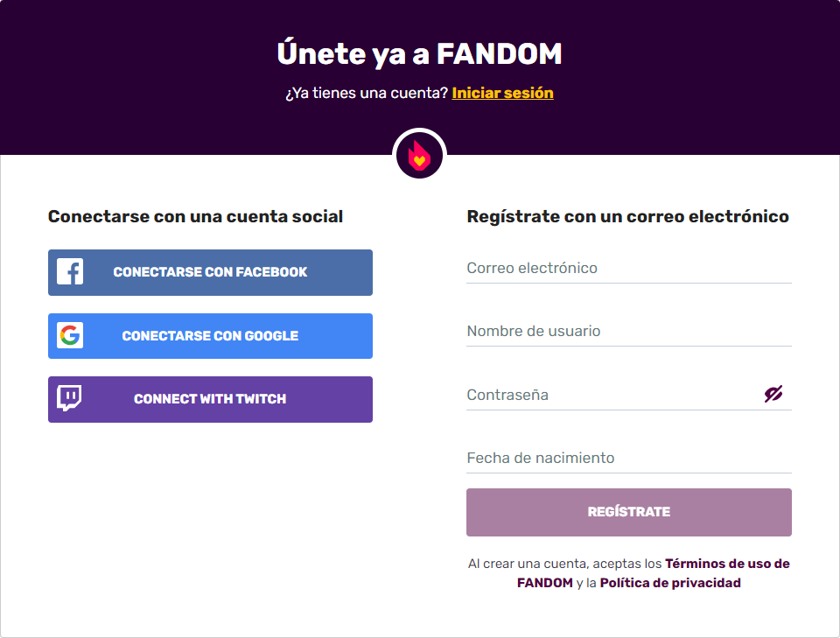
Task: Focus the 'Contraseña' password field
Action: pyautogui.click(x=612, y=395)
